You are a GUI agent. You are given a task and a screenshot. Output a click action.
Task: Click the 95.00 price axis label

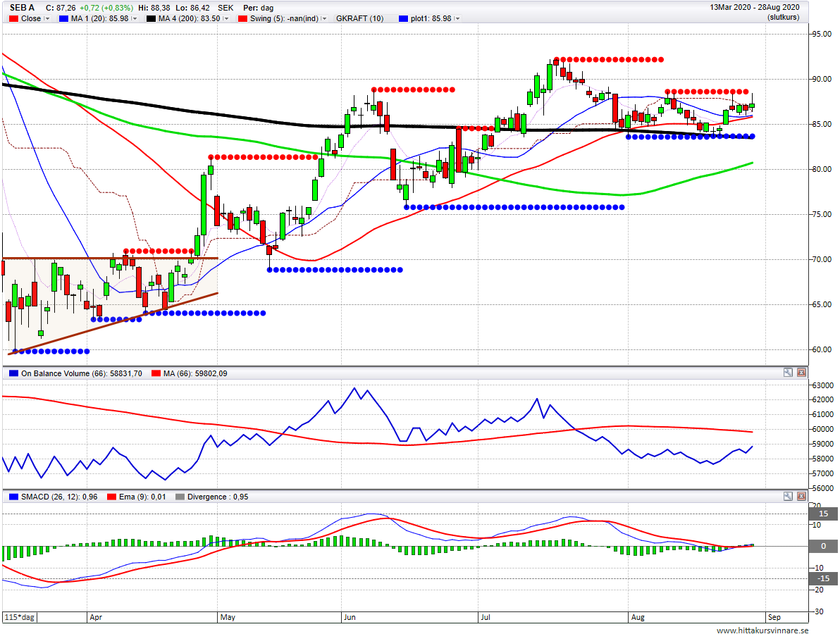[822, 34]
